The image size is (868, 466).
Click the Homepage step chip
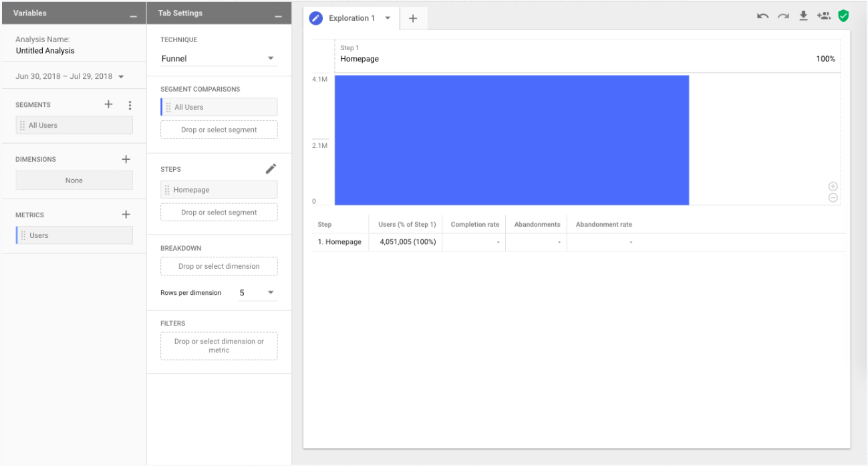point(219,190)
